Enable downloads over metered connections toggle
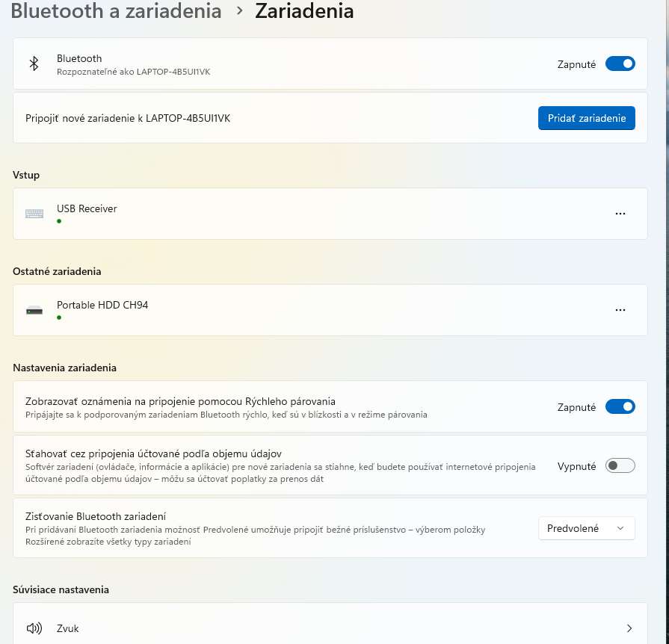The height and width of the screenshot is (644, 669). pos(620,466)
